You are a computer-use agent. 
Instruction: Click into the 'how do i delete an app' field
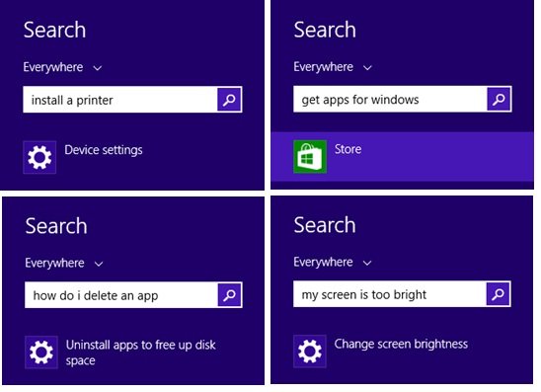121,295
